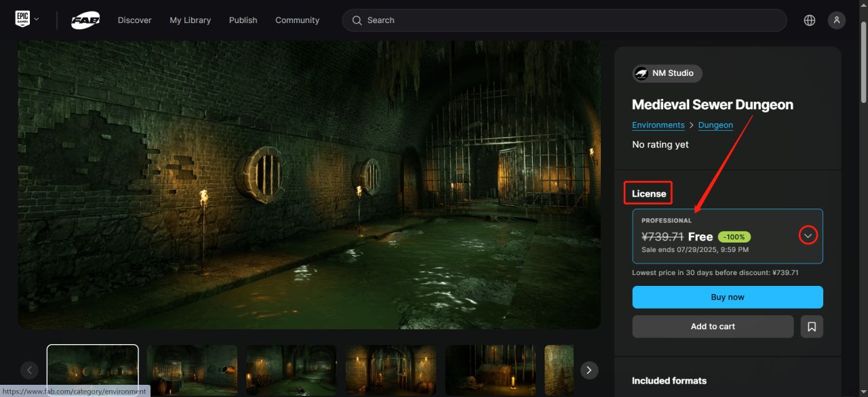Click the Sale ends 07/29/2025 text

(694, 250)
